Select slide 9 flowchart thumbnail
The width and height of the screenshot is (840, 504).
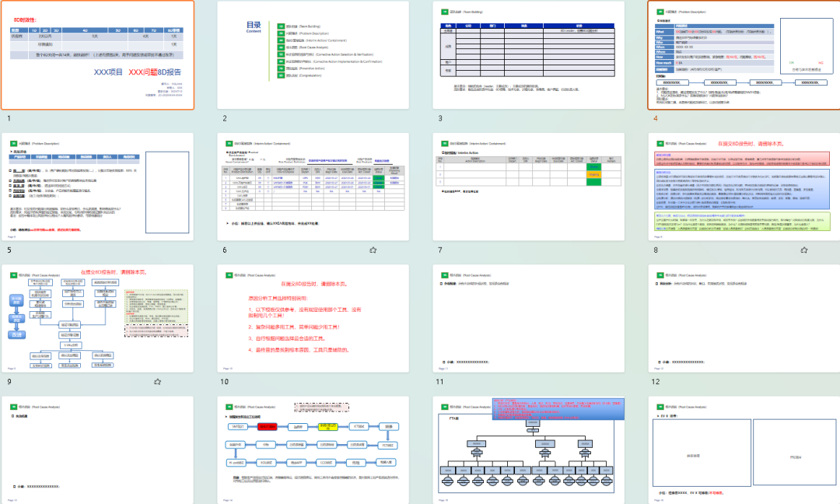pyautogui.click(x=97, y=319)
